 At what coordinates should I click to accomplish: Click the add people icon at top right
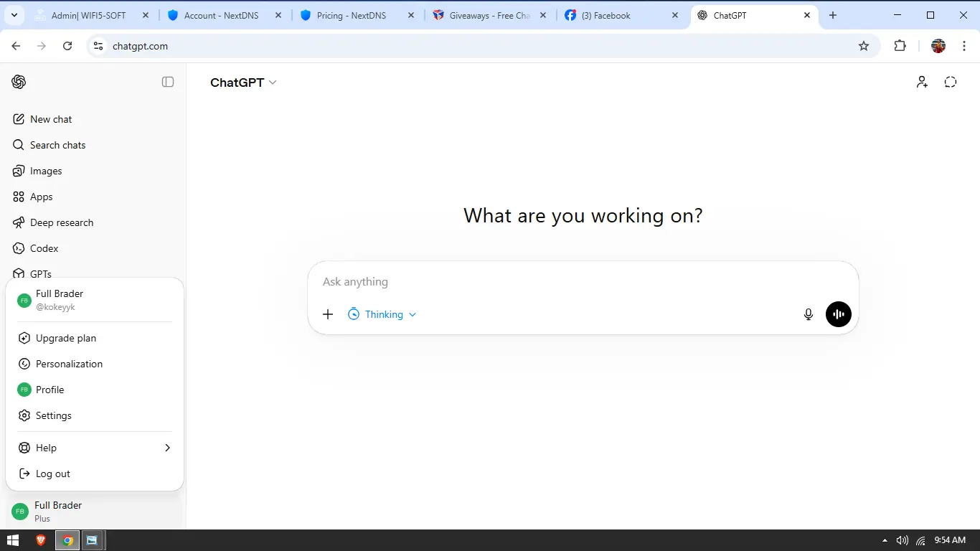(922, 83)
